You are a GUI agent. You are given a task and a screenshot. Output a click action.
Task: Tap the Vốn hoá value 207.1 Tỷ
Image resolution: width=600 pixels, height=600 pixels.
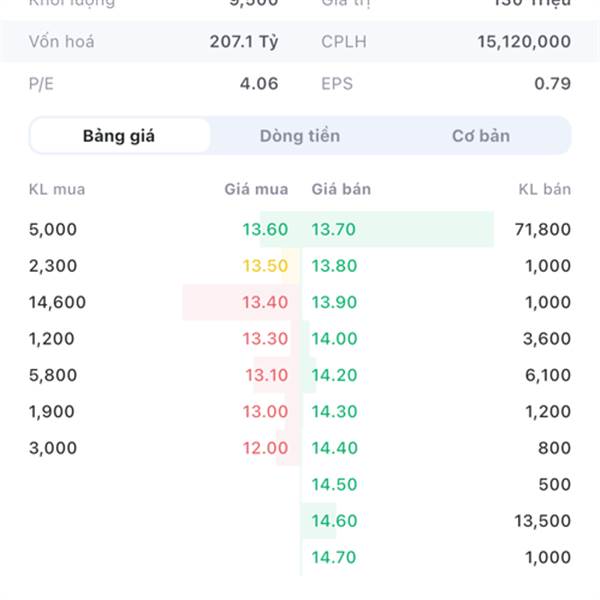tap(244, 42)
